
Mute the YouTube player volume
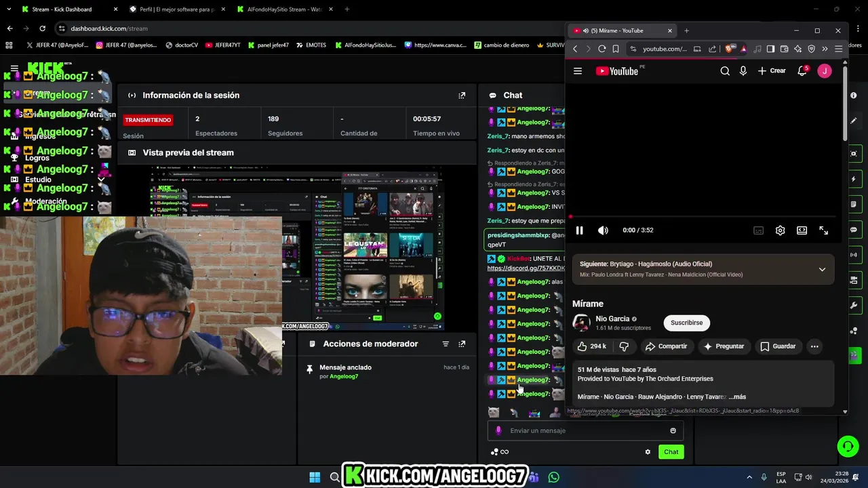pos(603,230)
